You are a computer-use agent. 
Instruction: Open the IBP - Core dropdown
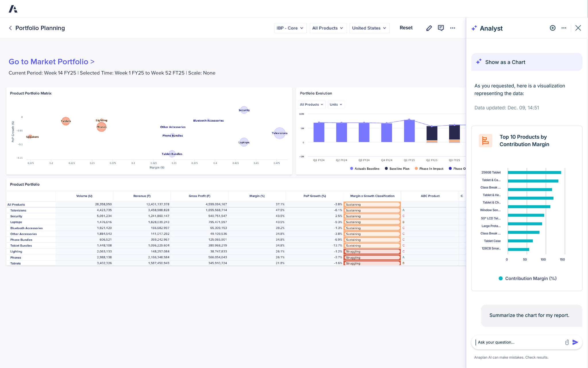290,28
